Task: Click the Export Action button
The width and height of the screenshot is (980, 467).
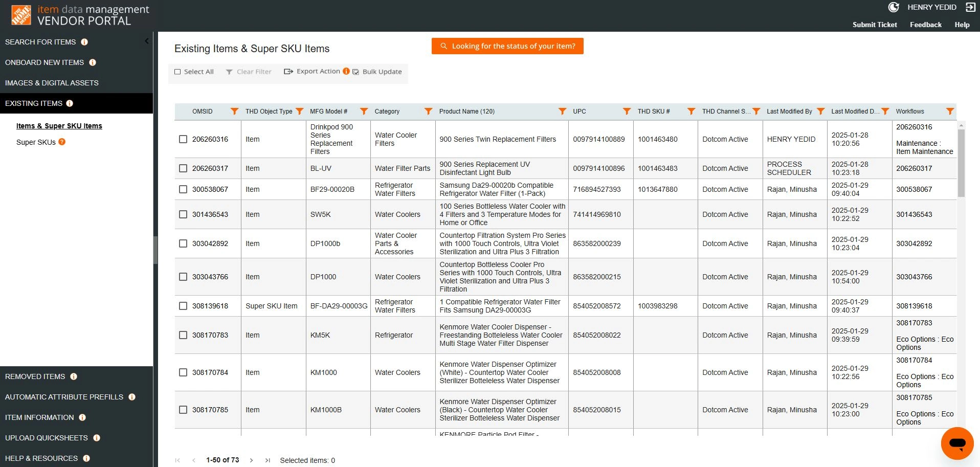Action: click(x=312, y=71)
